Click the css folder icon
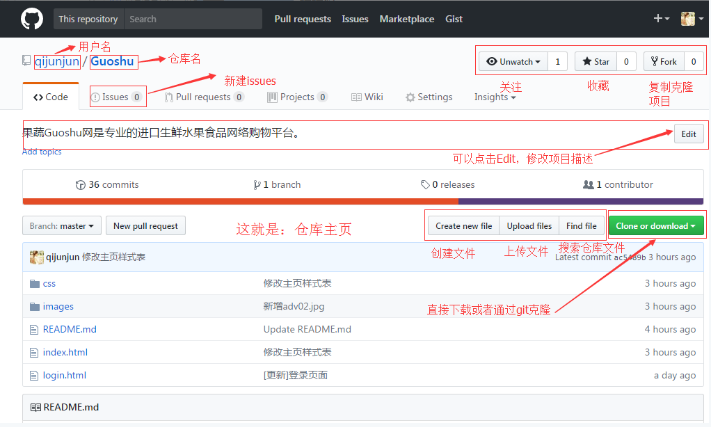Viewport: 711px width, 427px height. point(35,284)
